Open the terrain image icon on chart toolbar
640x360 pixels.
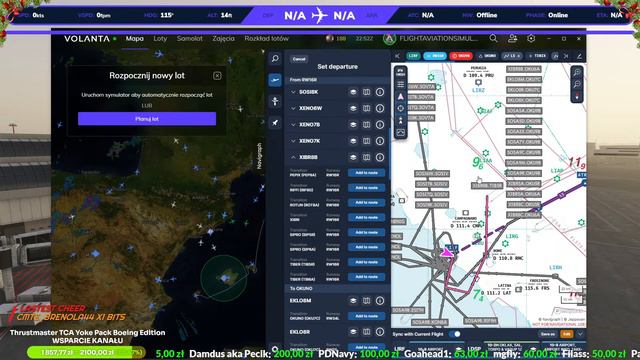click(x=401, y=132)
